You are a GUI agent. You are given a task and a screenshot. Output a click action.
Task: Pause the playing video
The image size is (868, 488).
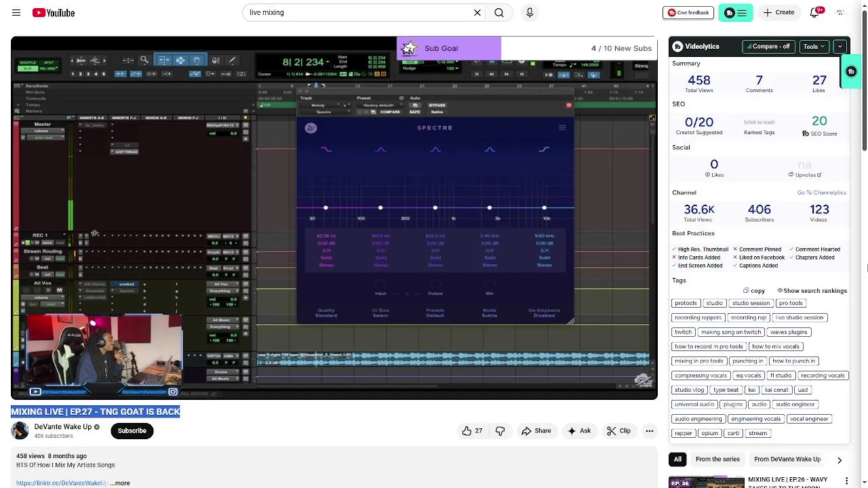334,217
